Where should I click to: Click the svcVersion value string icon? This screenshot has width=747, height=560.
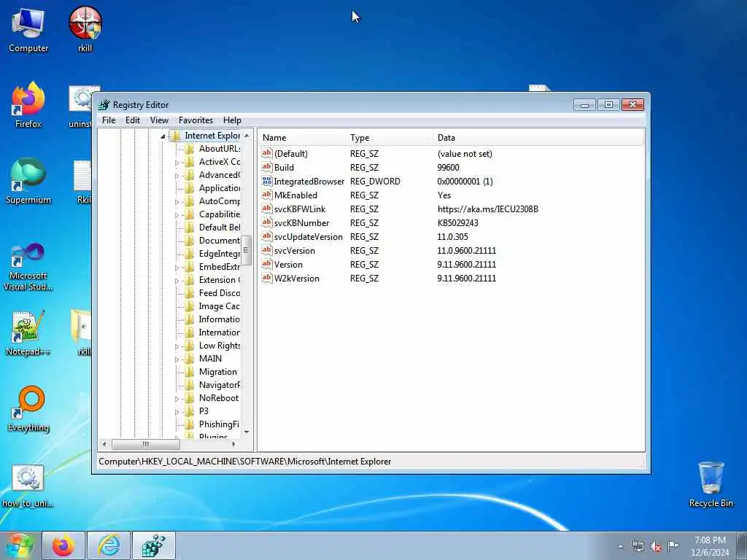tap(267, 250)
